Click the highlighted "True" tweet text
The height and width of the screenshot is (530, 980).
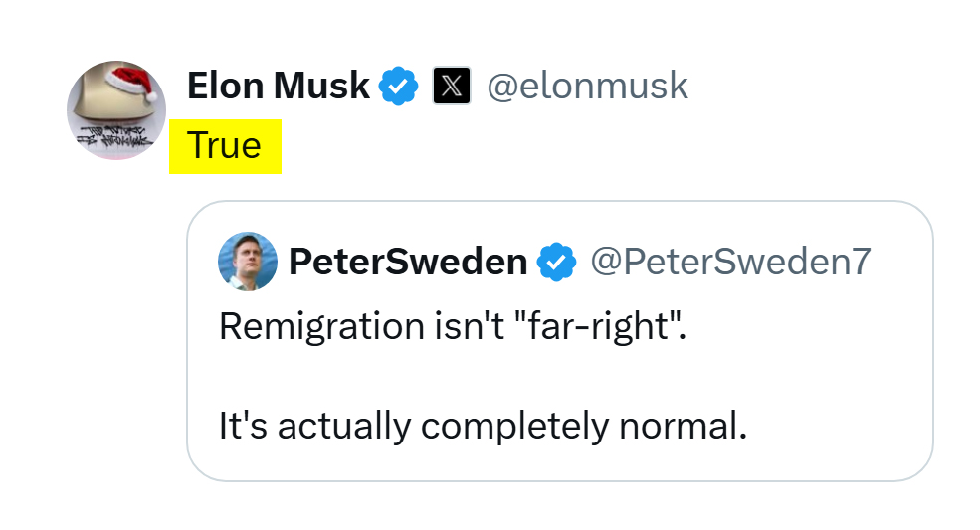click(x=225, y=146)
